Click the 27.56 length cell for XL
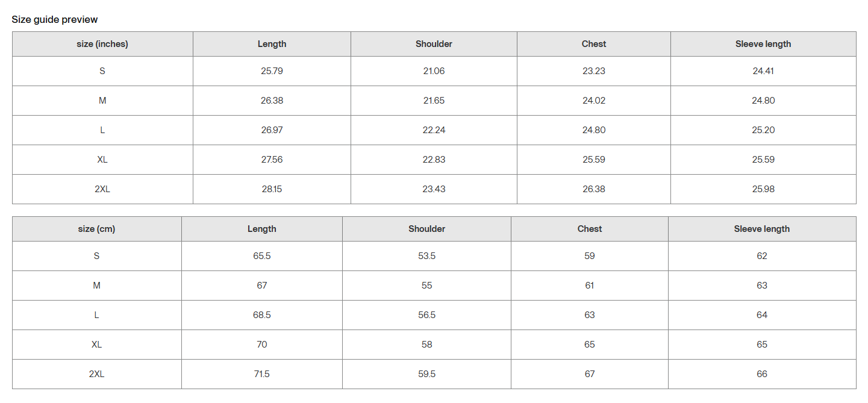This screenshot has width=868, height=403. coord(272,160)
